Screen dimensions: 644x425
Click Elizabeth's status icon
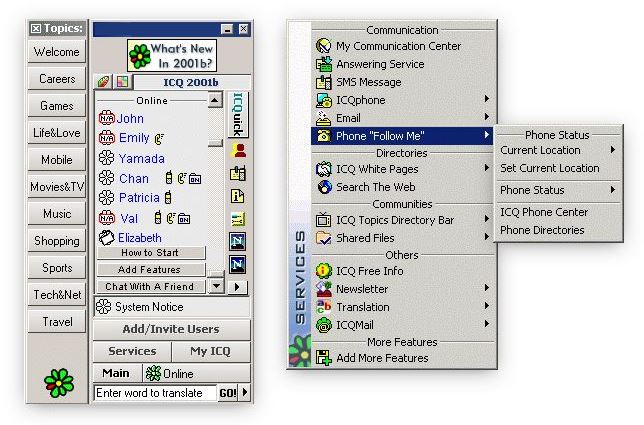tap(106, 238)
